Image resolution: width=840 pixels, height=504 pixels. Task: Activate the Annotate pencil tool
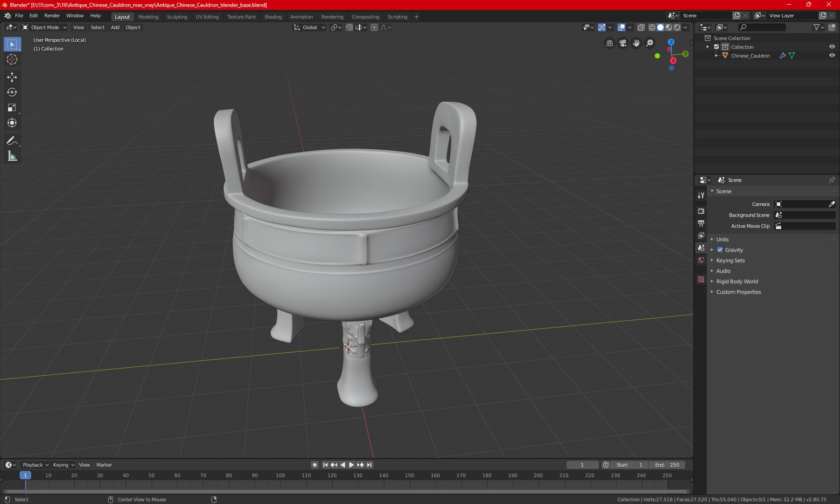12,141
